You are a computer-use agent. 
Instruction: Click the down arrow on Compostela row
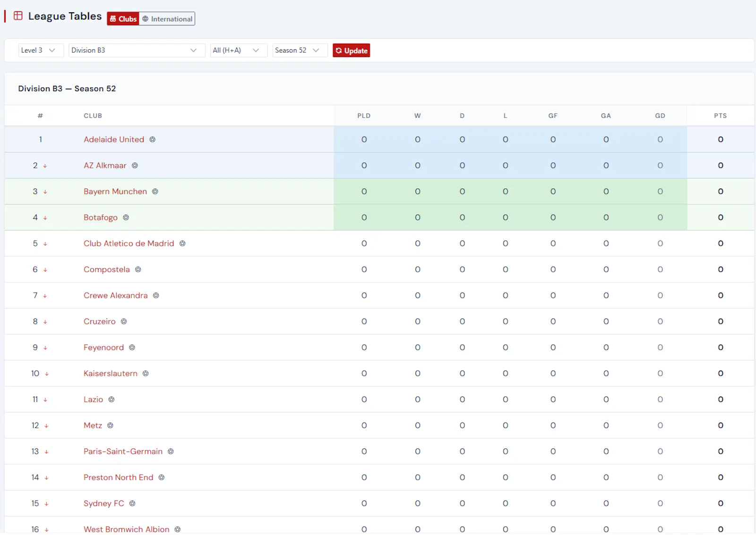pyautogui.click(x=45, y=270)
